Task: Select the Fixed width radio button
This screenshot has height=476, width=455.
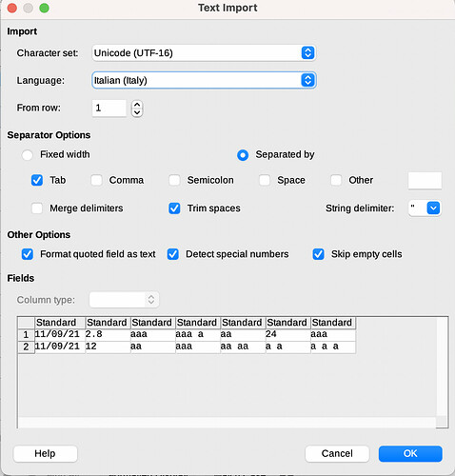Action: tap(27, 155)
